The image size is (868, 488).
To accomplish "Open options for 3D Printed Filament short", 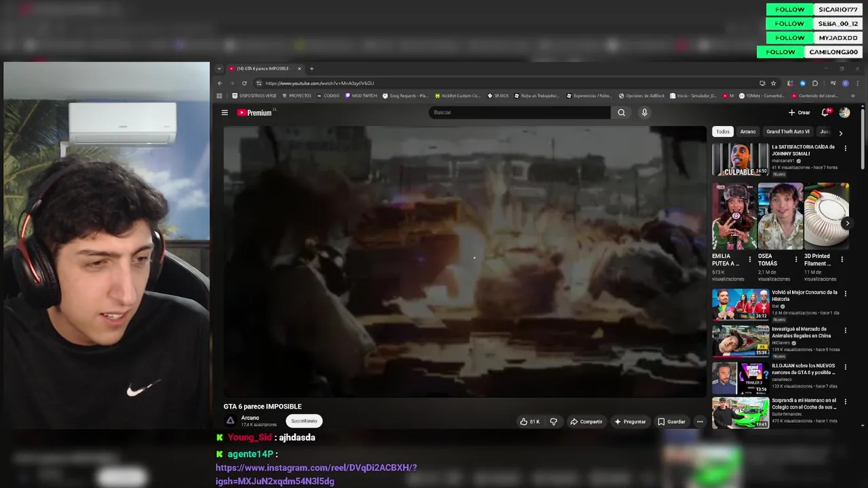I will [842, 259].
